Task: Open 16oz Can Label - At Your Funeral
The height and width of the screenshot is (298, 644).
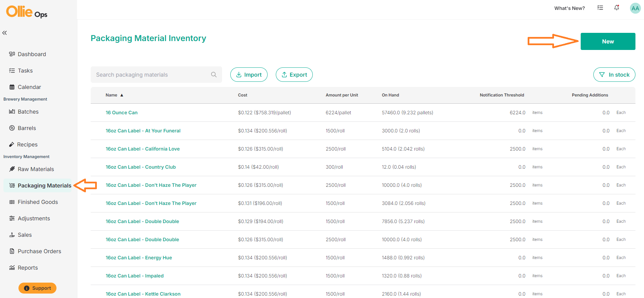Action: pos(143,131)
